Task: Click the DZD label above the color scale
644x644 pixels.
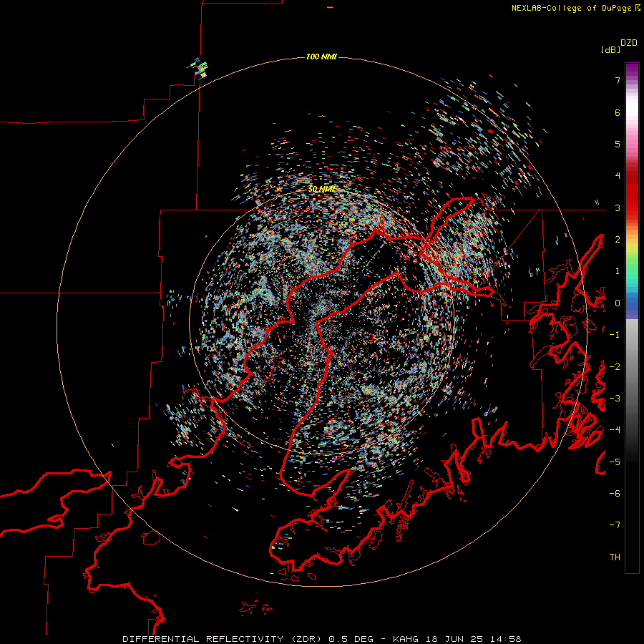Action: click(x=629, y=43)
